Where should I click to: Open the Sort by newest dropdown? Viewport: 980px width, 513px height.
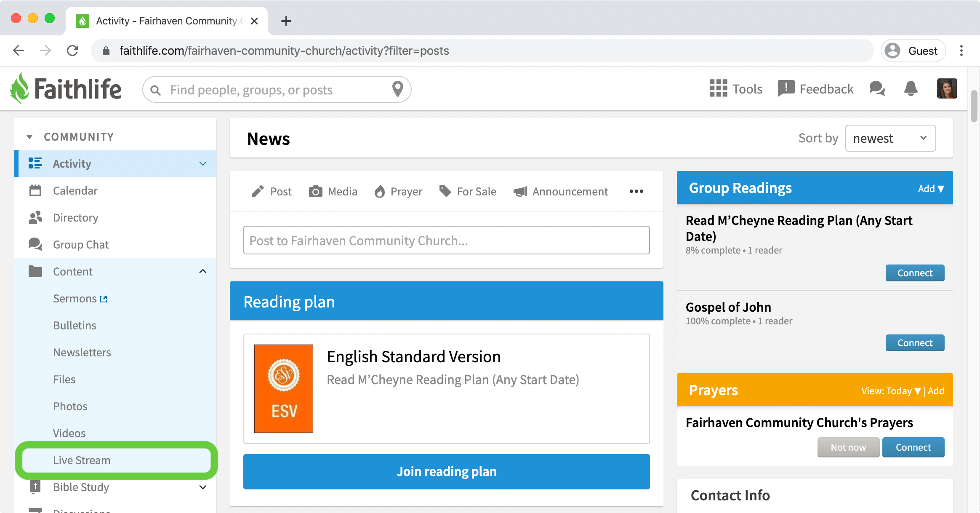tap(890, 138)
